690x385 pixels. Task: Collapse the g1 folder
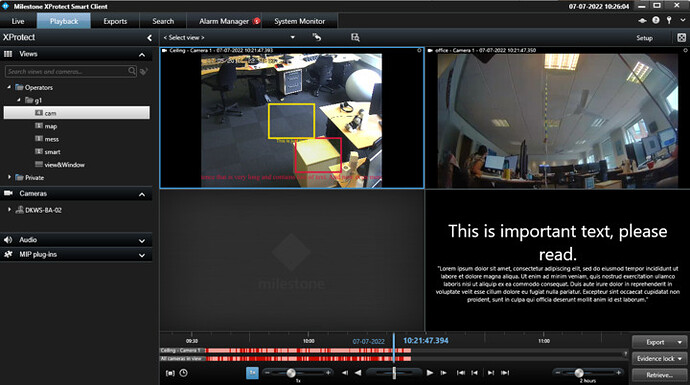point(18,100)
